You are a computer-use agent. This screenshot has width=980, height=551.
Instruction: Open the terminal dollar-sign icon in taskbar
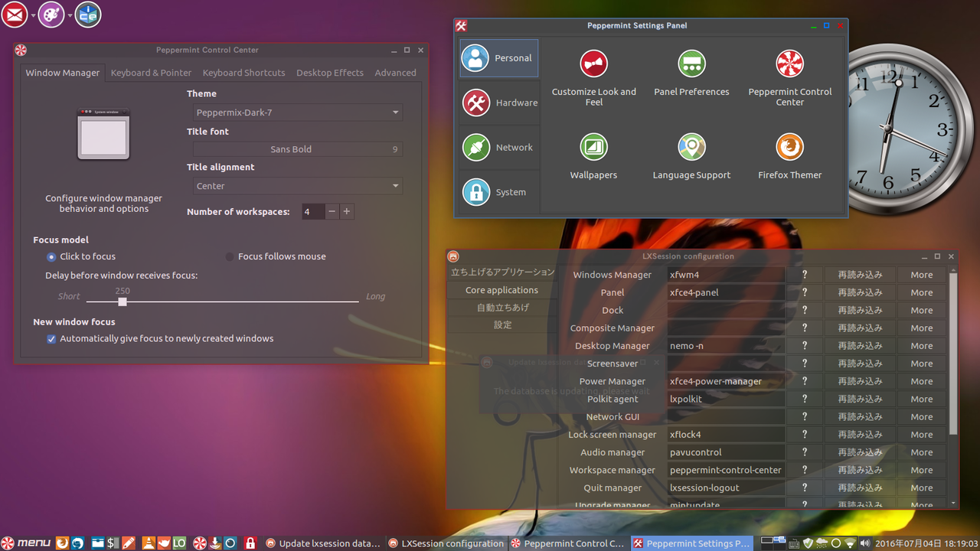click(x=113, y=543)
